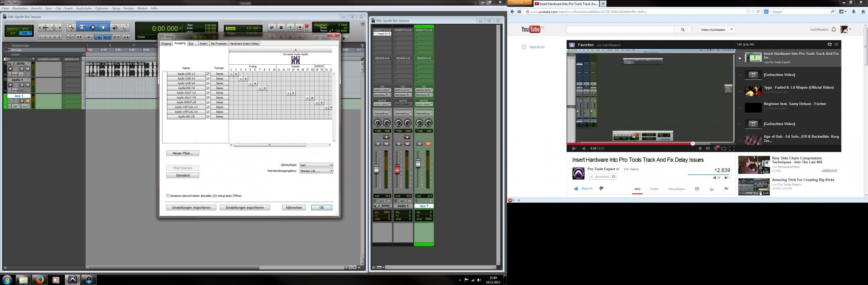The width and height of the screenshot is (868, 285).
Task: Open Standardausgangsbus dropdown
Action: pos(316,171)
